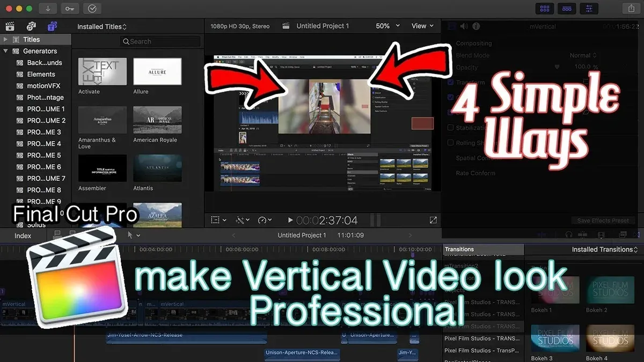Select the Bokeh 2 transition thumbnail
Screen dimensions: 644x362
pyautogui.click(x=610, y=290)
